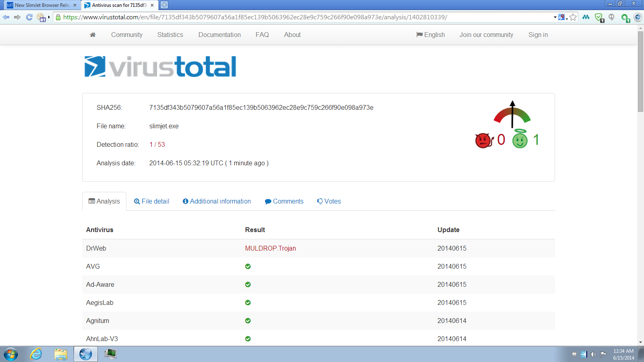Open the green shield ad-blocker extension
Screen dimensions: 644x362
coord(599,18)
